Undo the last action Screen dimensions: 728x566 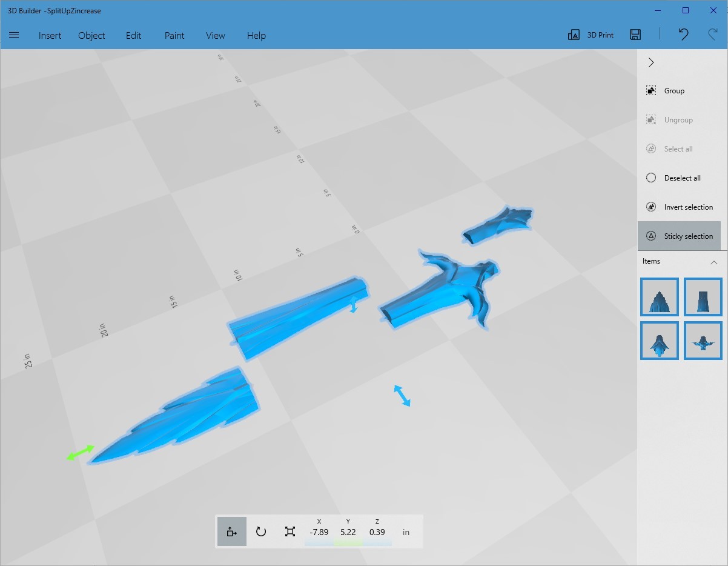pos(683,35)
